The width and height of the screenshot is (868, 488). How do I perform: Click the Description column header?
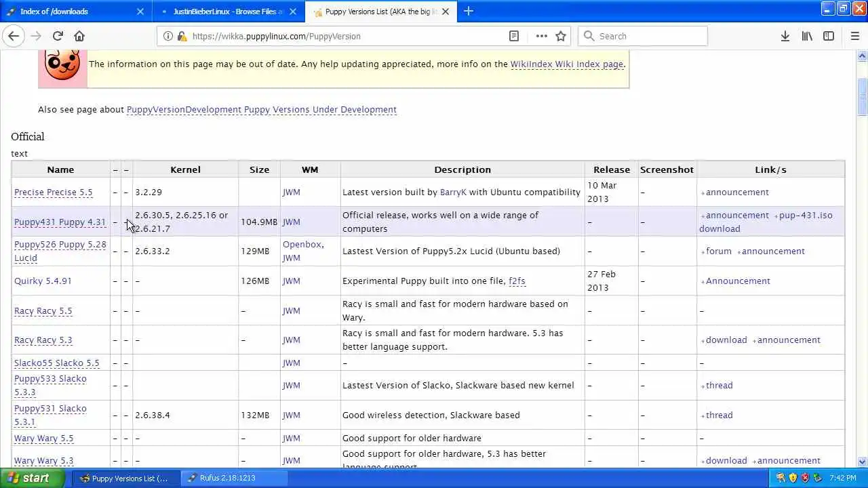click(462, 169)
